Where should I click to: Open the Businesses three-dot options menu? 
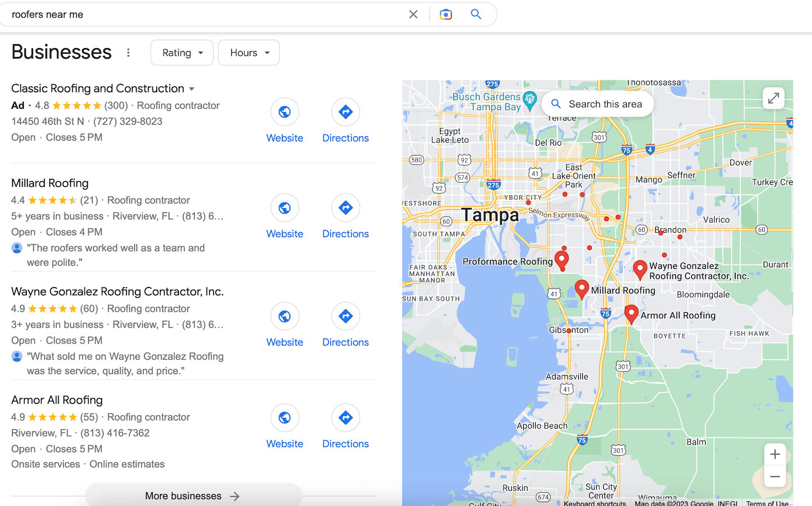tap(128, 53)
